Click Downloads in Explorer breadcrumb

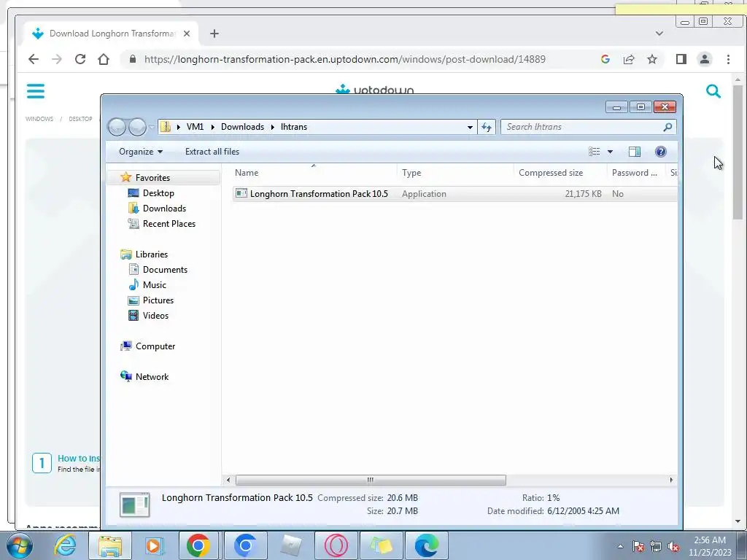coord(242,127)
